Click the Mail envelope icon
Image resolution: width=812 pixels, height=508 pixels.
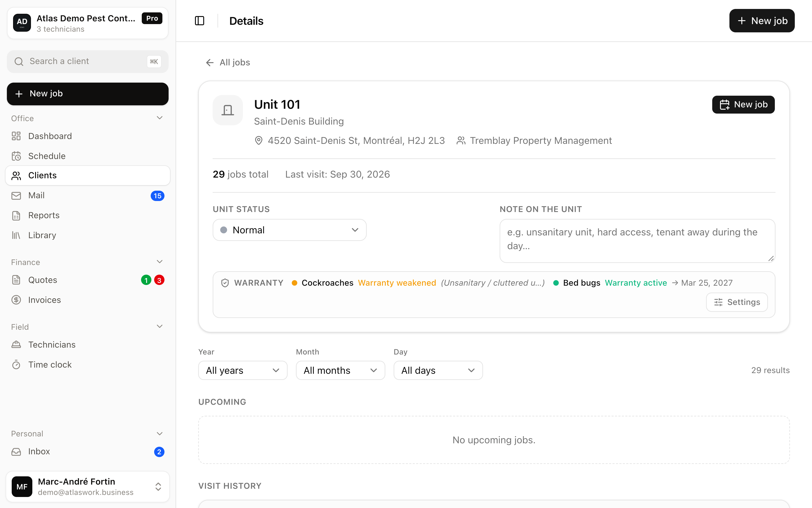pos(16,195)
